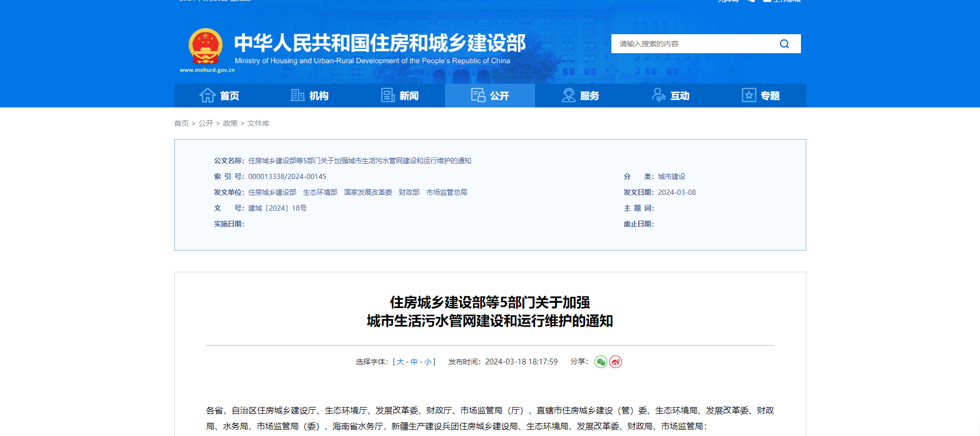Open 政策 breadcrumb link
Screen dimensions: 980x436
tap(230, 123)
